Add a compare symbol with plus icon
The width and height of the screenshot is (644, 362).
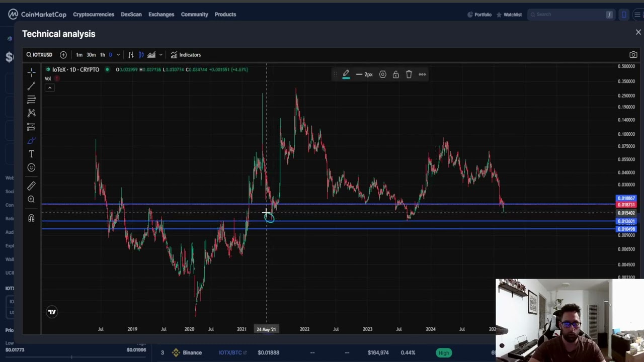[63, 55]
